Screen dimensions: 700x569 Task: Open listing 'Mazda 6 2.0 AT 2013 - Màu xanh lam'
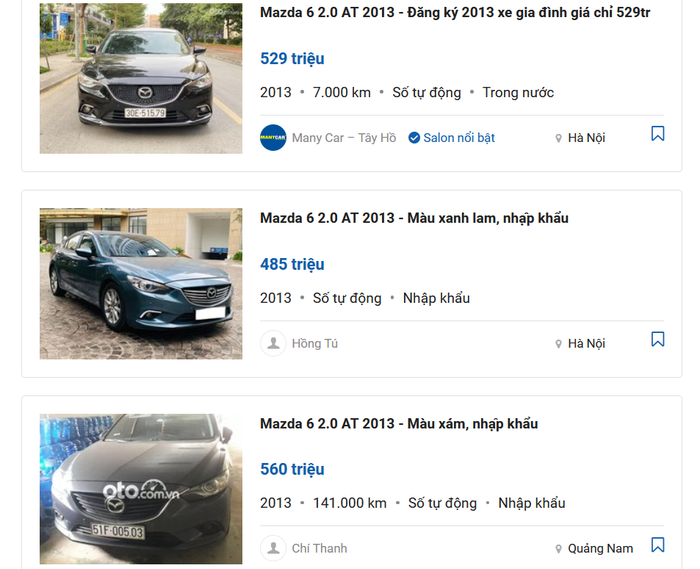[x=414, y=218]
